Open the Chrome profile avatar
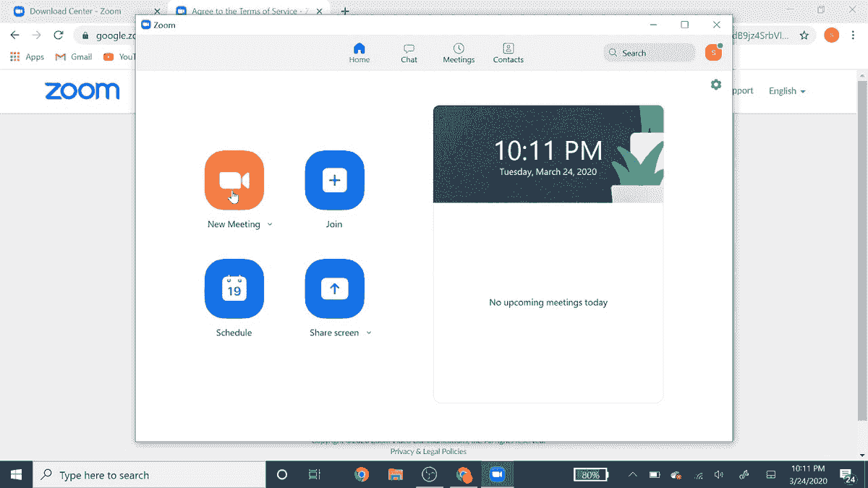This screenshot has width=868, height=488. pos(832,35)
